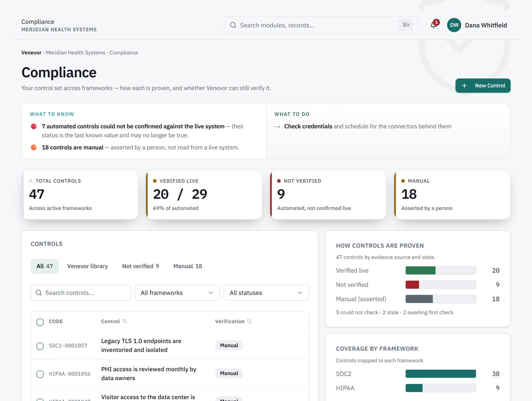Click the Venevor breadcrumb link
Viewport: 532px width, 401px height.
(31, 53)
